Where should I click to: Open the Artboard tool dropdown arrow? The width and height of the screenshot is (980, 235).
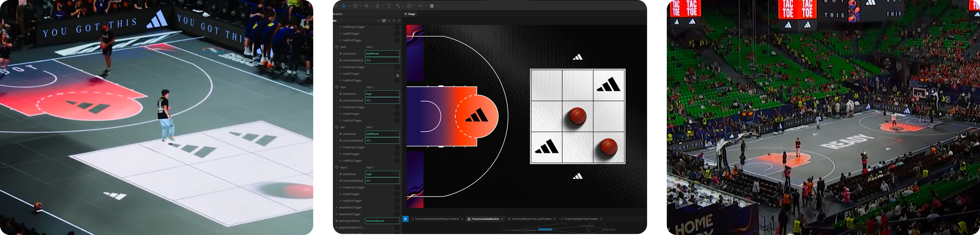click(360, 6)
